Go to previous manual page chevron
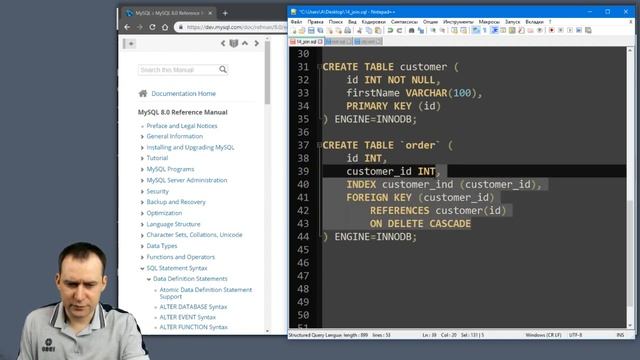 click(x=223, y=43)
